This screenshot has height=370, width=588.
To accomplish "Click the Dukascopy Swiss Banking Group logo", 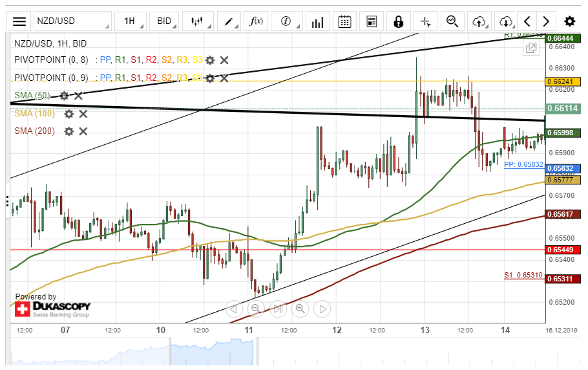I will click(53, 309).
